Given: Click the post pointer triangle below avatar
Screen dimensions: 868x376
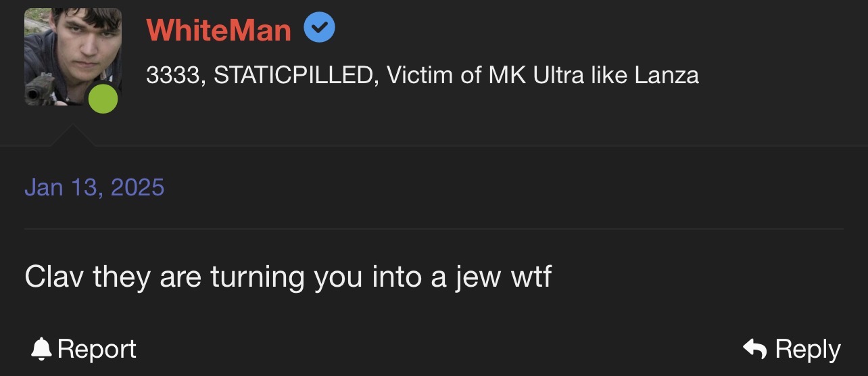Looking at the screenshot, I should pos(72,136).
